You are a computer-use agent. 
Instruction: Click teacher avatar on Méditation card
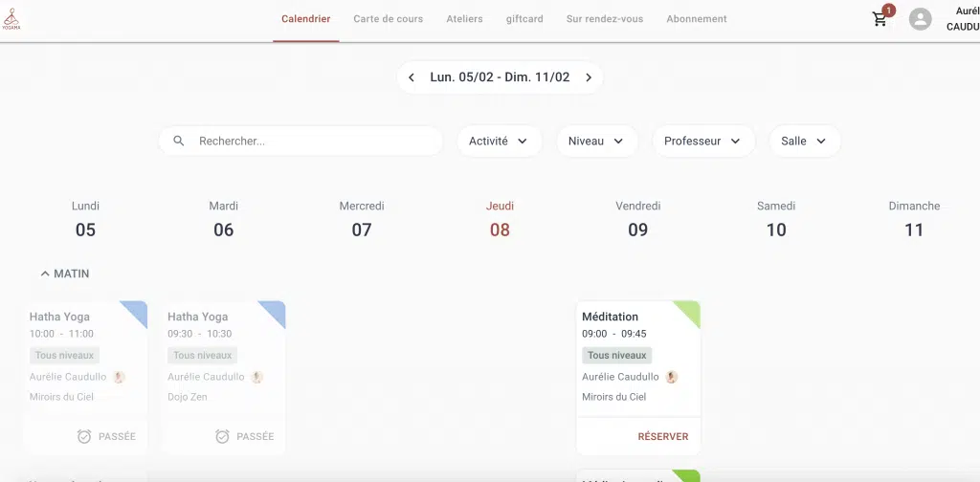pyautogui.click(x=672, y=377)
